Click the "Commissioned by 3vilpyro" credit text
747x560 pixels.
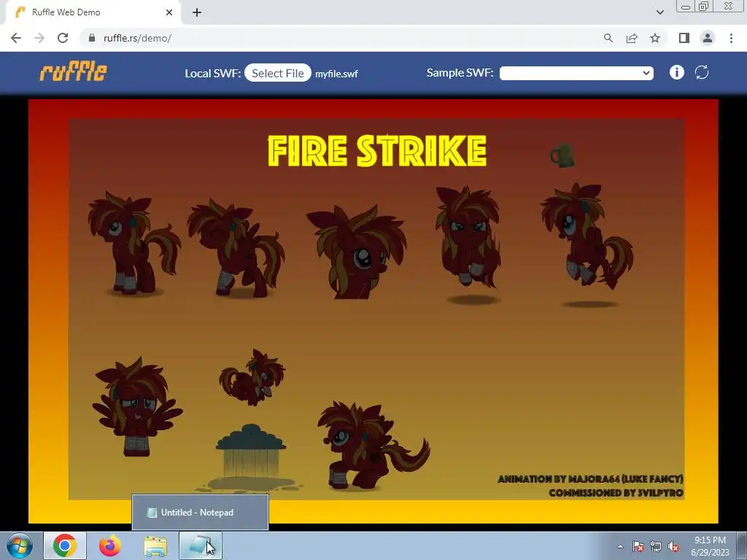pyautogui.click(x=616, y=492)
